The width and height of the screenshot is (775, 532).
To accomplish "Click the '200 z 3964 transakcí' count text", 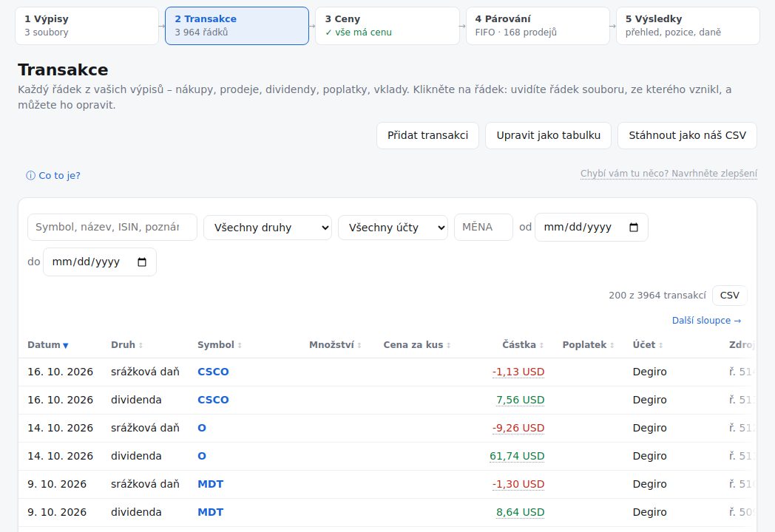I will [657, 296].
